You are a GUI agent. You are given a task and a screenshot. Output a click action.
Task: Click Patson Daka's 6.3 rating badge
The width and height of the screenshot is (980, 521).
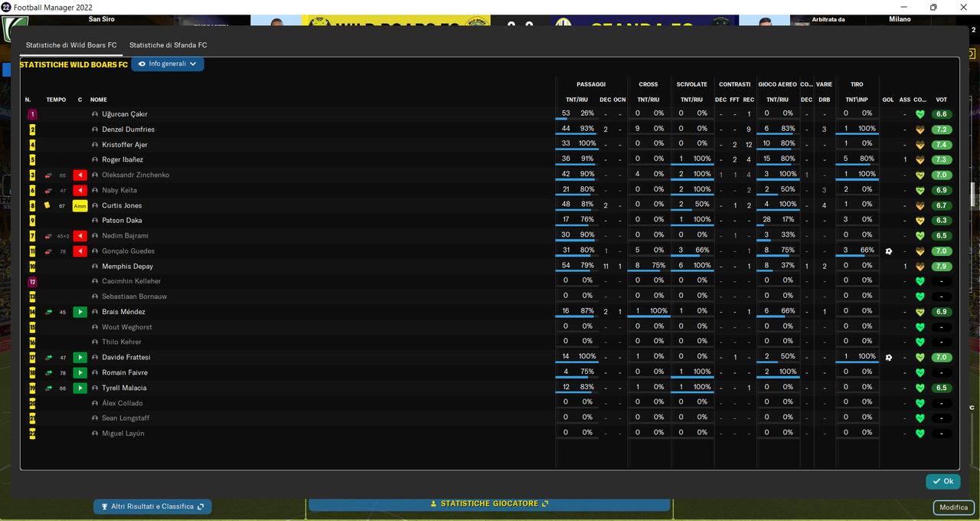tap(942, 221)
